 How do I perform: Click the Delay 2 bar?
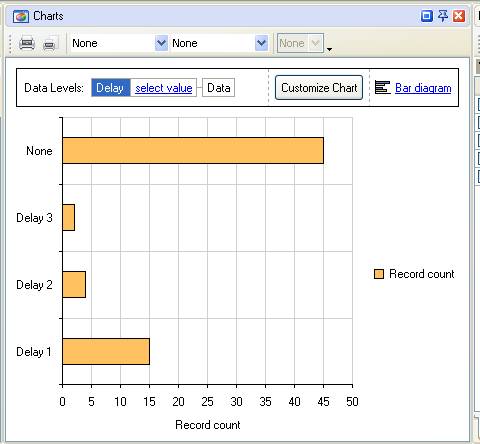pyautogui.click(x=74, y=285)
